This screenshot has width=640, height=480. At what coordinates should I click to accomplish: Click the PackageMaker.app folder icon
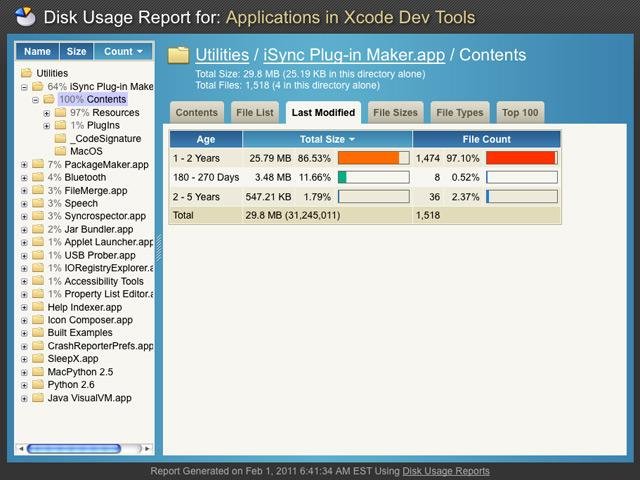click(38, 164)
